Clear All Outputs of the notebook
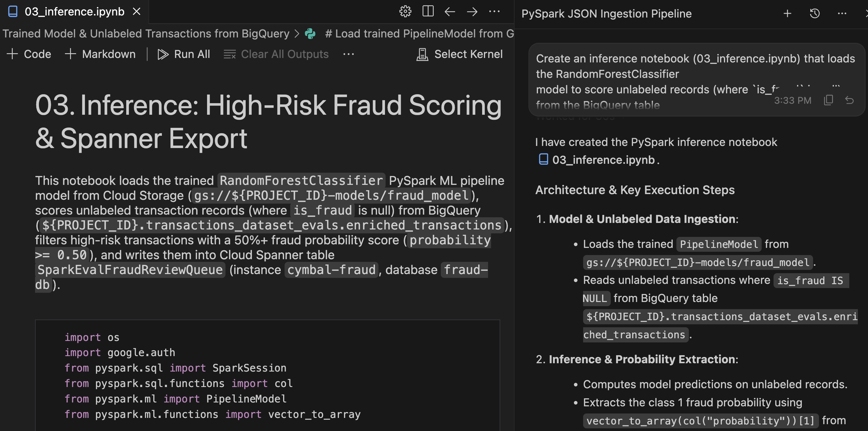The image size is (868, 431). tap(276, 54)
